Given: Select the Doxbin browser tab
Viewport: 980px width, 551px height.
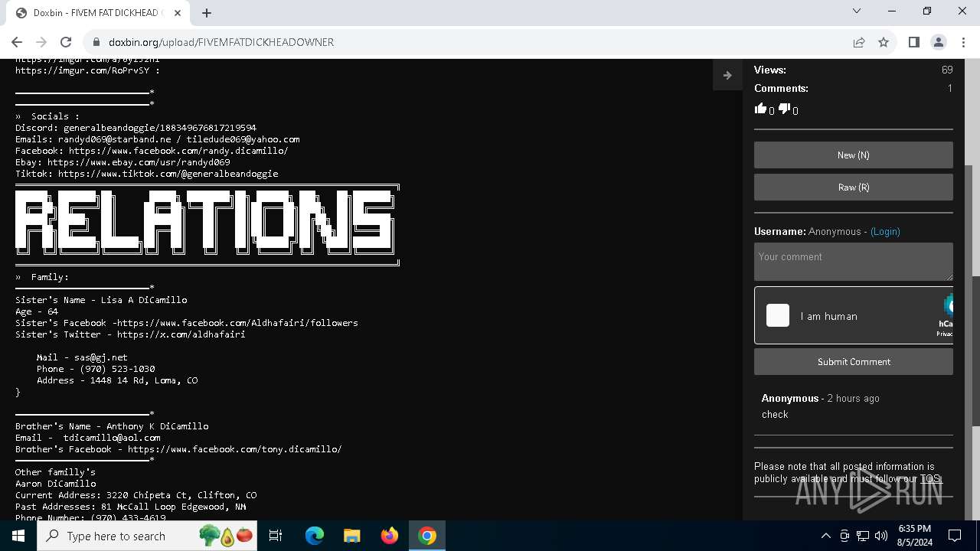Looking at the screenshot, I should 100,13.
